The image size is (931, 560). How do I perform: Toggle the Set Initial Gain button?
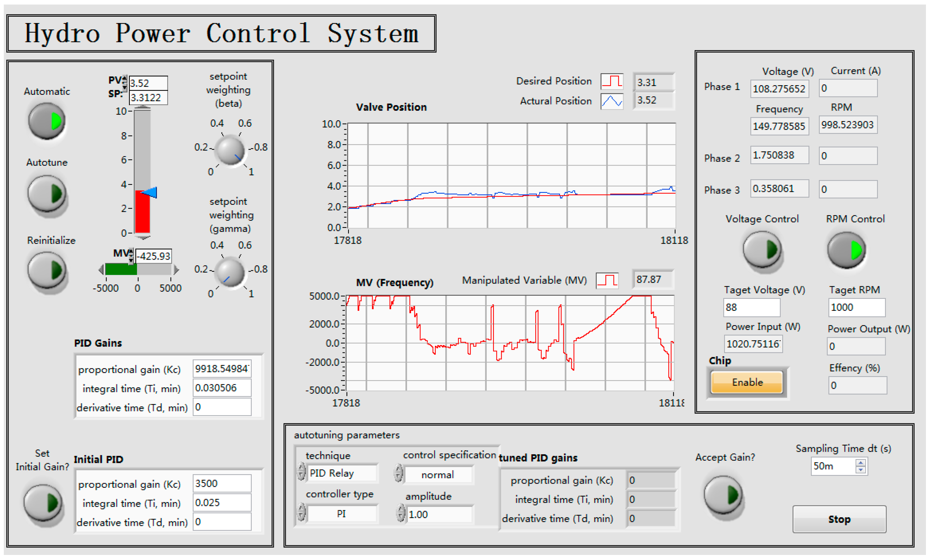[x=43, y=503]
